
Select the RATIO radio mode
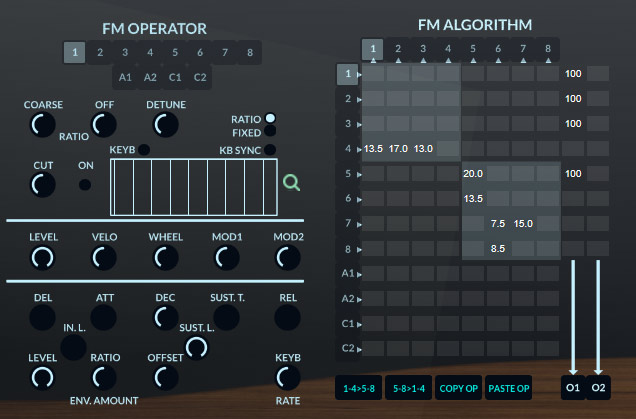270,118
